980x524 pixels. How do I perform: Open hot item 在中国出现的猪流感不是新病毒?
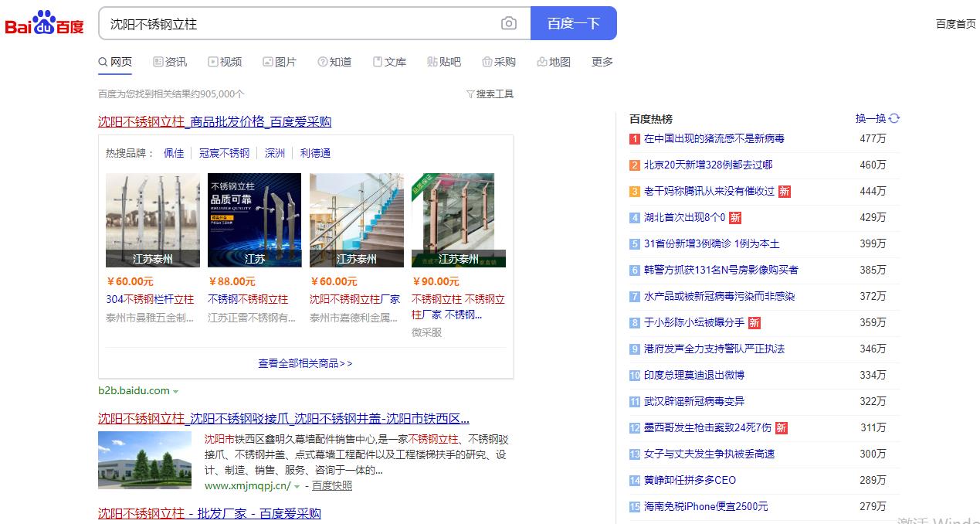pos(714,139)
